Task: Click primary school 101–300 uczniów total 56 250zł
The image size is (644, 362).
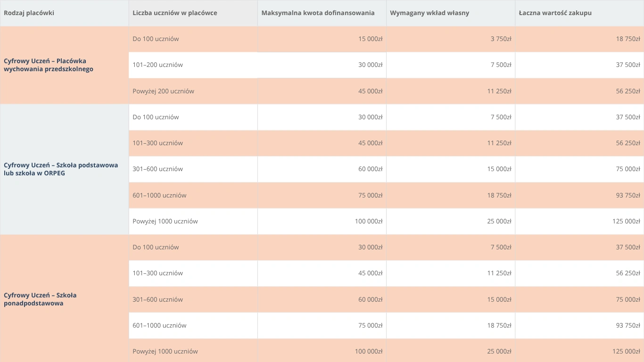Action: [x=579, y=143]
